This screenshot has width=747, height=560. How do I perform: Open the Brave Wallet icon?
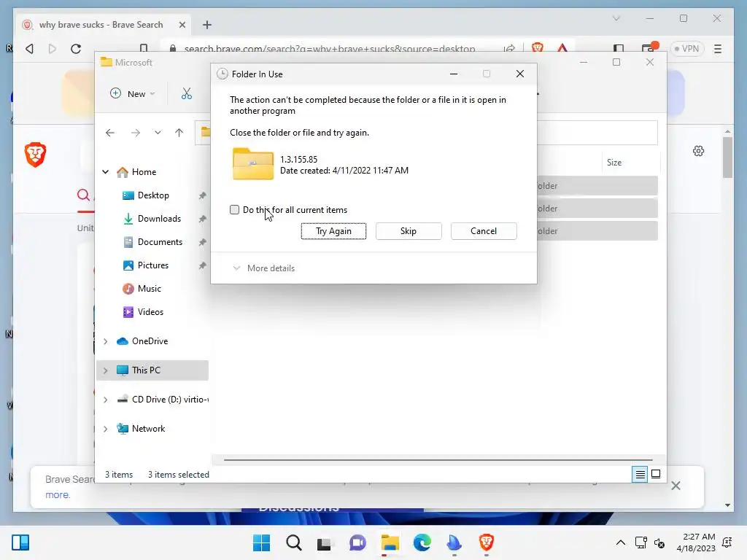pos(649,47)
